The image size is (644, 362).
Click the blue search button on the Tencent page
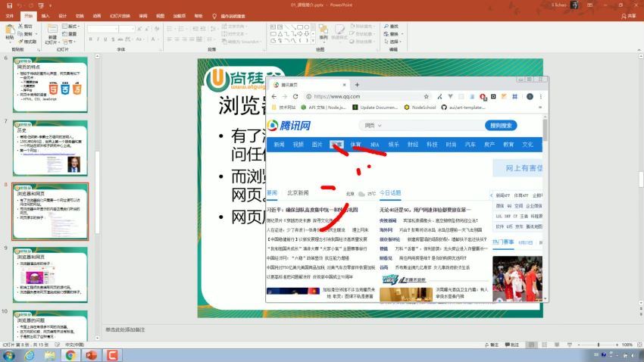pyautogui.click(x=501, y=126)
